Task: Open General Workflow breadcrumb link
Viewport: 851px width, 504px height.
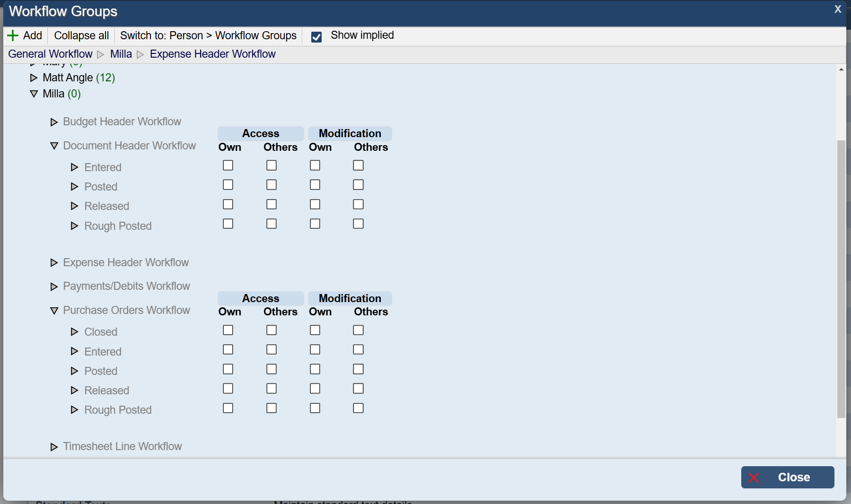Action: coord(50,54)
